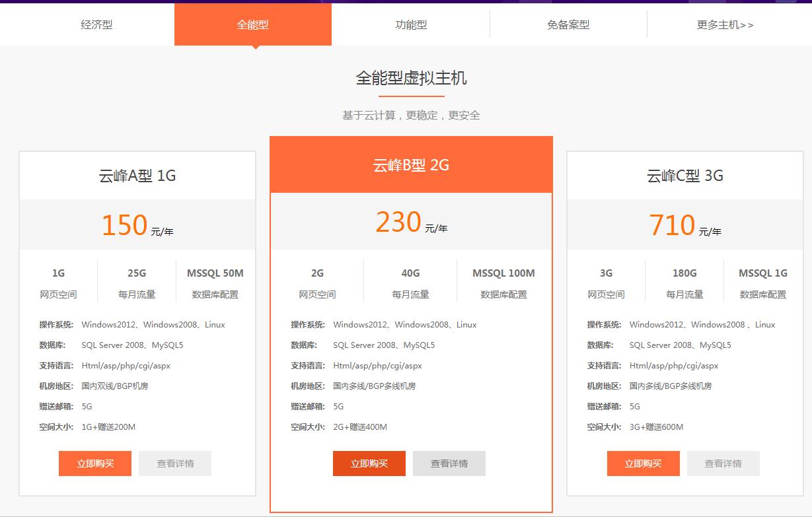Viewport: 812px width, 517px height.
Task: Click the 全能型虚拟主机 heading
Action: [411, 78]
